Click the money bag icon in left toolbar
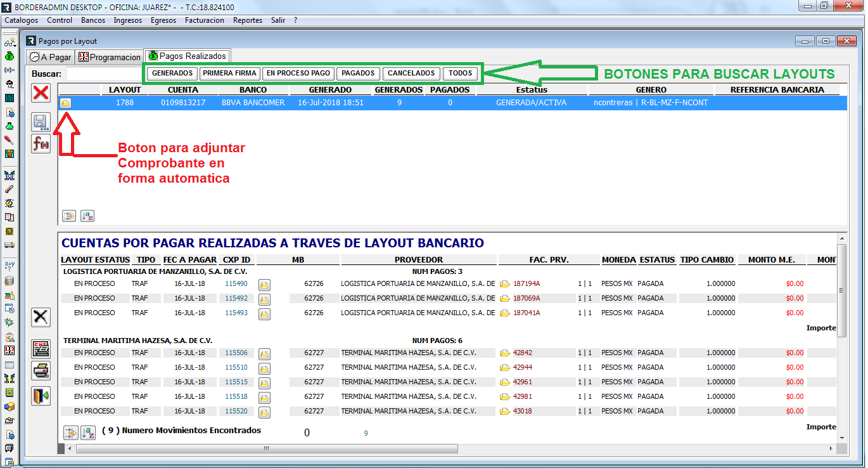The image size is (868, 468). [x=10, y=56]
